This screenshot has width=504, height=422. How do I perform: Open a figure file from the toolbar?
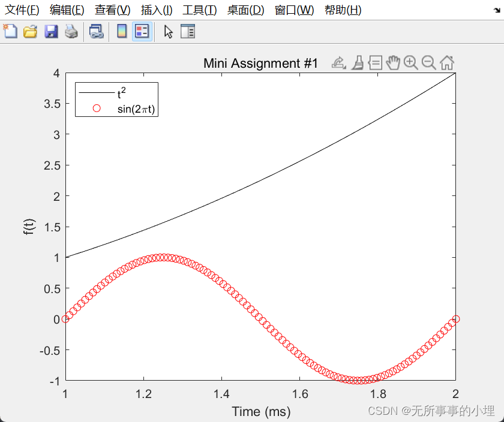31,31
